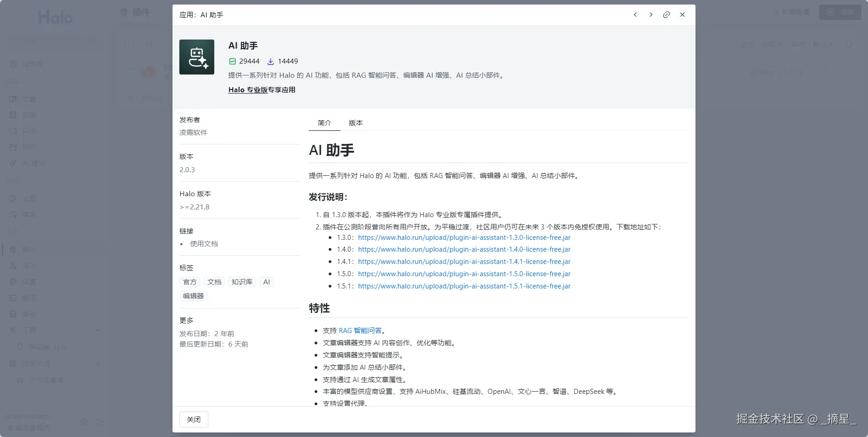868x437 pixels.
Task: Check the first plugin row checkbox
Action: [x=129, y=72]
